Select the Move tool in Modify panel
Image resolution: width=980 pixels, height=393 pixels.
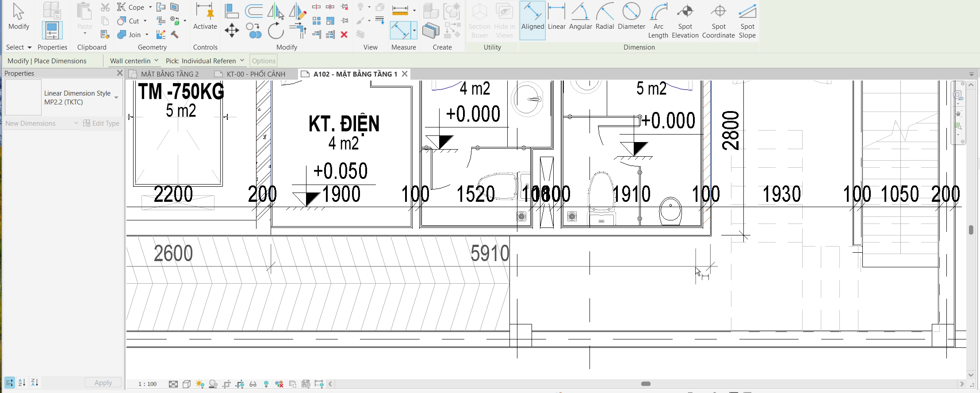point(231,31)
